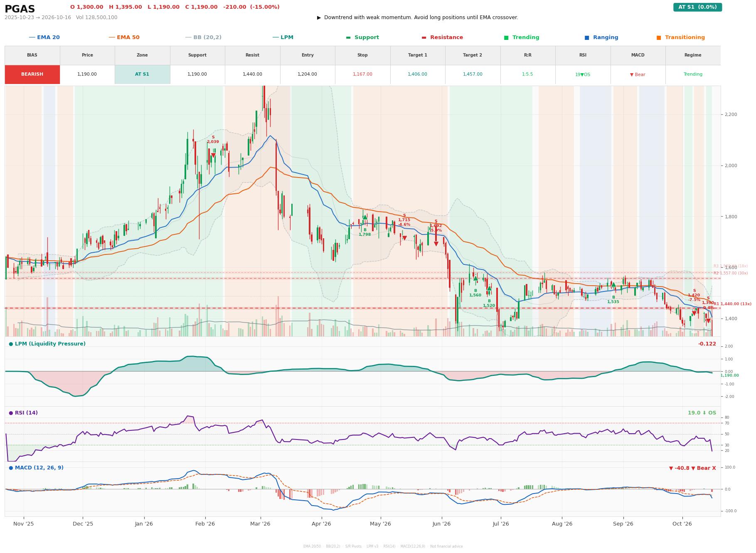The image size is (756, 553).
Task: Click the AT S1 zone cell
Action: click(142, 74)
